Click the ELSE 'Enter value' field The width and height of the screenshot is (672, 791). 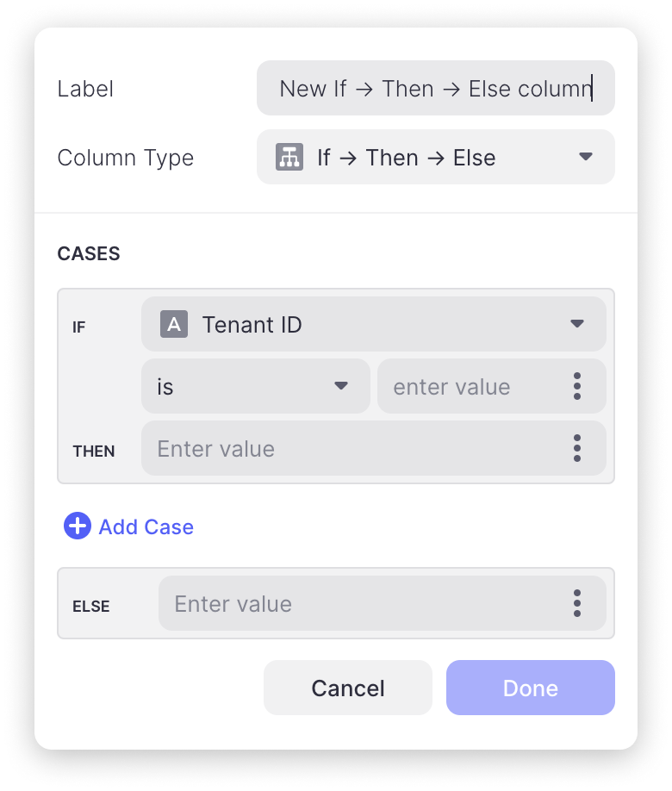pos(362,604)
